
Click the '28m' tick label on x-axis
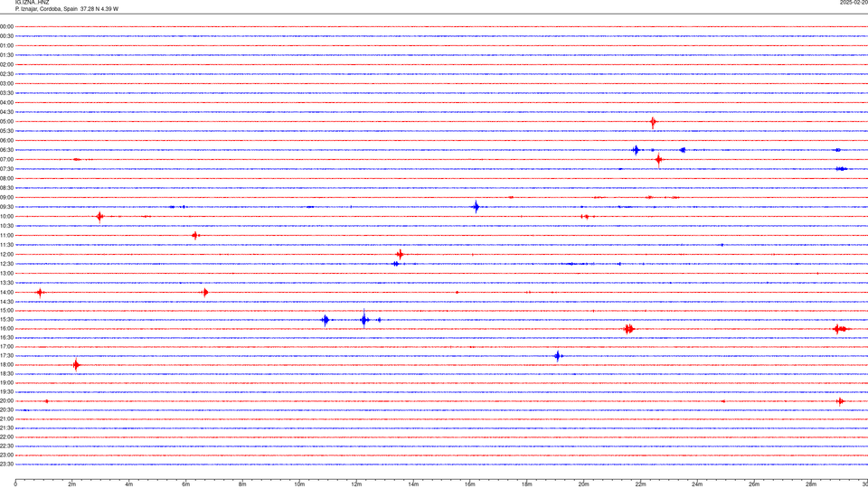tap(811, 484)
